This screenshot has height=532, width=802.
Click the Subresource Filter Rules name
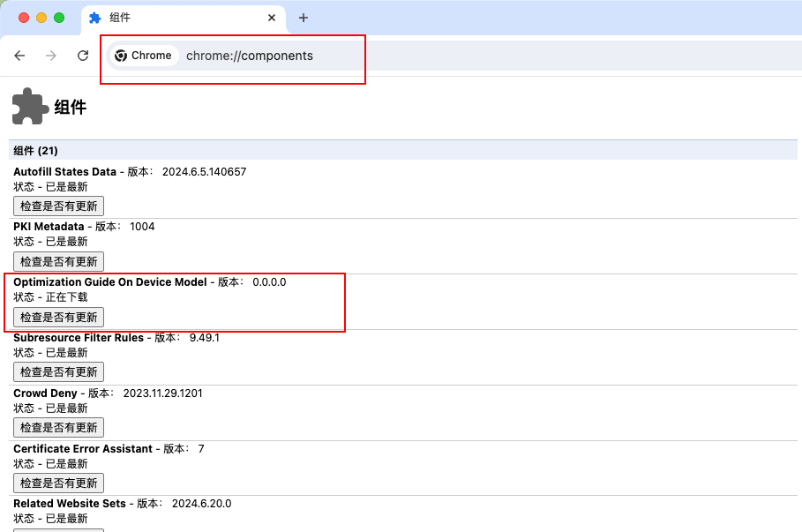(x=79, y=338)
